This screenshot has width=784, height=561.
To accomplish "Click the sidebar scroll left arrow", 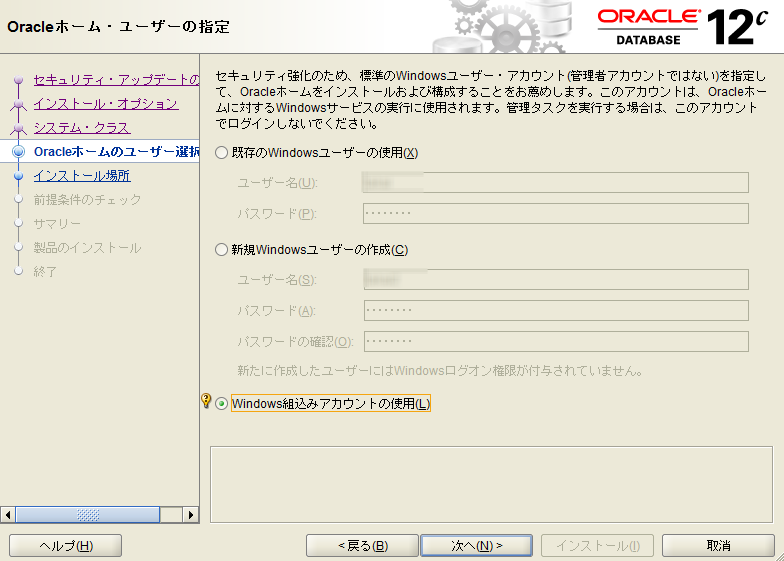I will coord(8,514).
